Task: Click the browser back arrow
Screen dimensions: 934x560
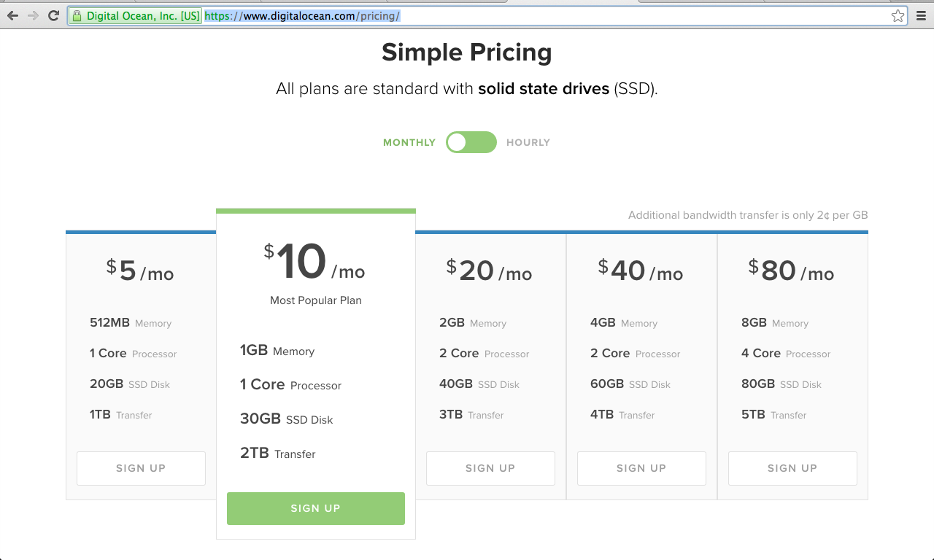Action: point(12,15)
